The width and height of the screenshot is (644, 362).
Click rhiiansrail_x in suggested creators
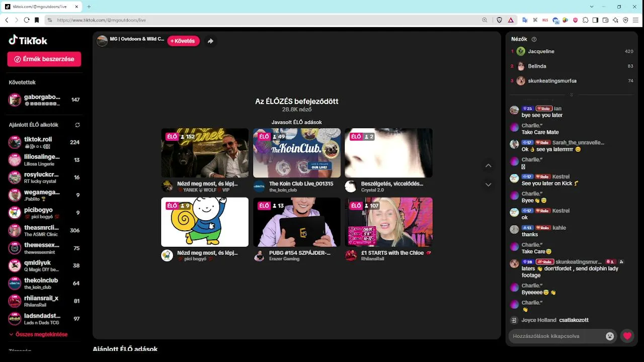pyautogui.click(x=44, y=301)
